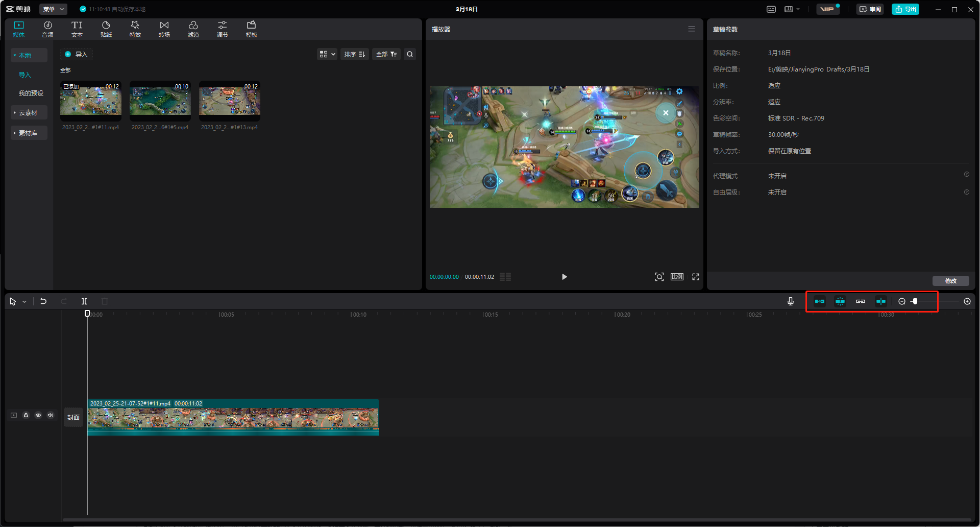Zoom in the timeline with plus magnifier
The height and width of the screenshot is (527, 980).
click(x=967, y=301)
